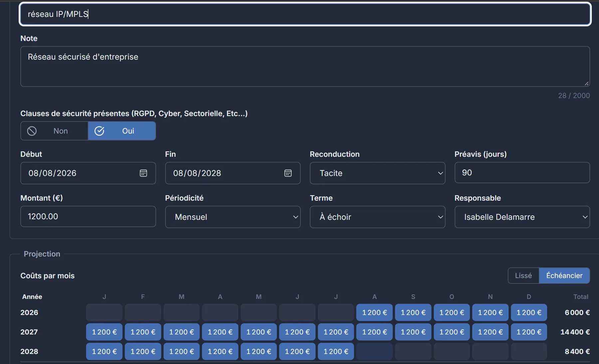
Task: Click the prohibited circle icon beside Non
Action: point(32,131)
